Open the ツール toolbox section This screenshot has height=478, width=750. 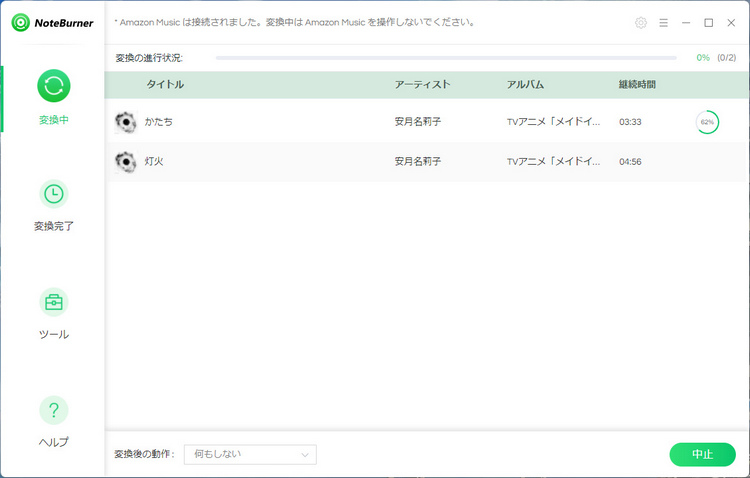pyautogui.click(x=54, y=314)
